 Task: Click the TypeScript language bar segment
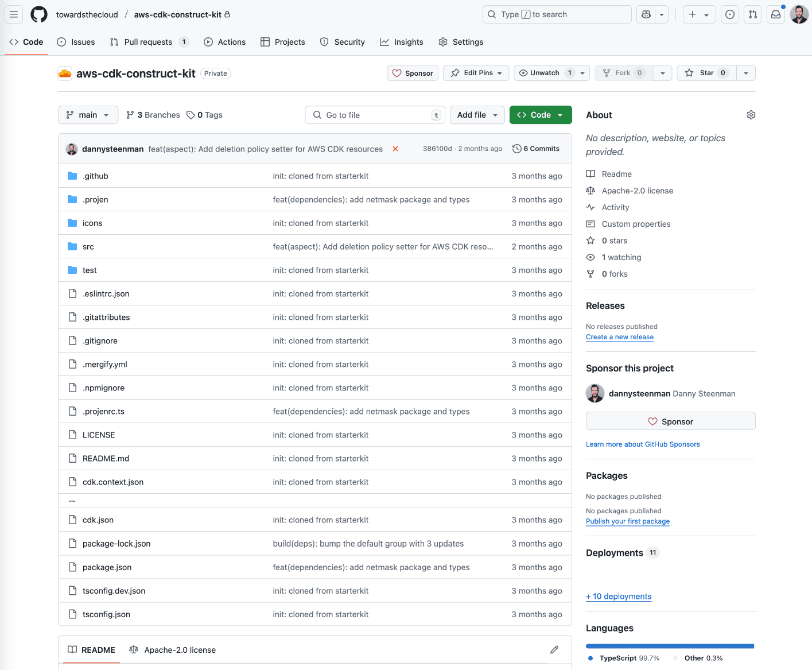point(669,646)
